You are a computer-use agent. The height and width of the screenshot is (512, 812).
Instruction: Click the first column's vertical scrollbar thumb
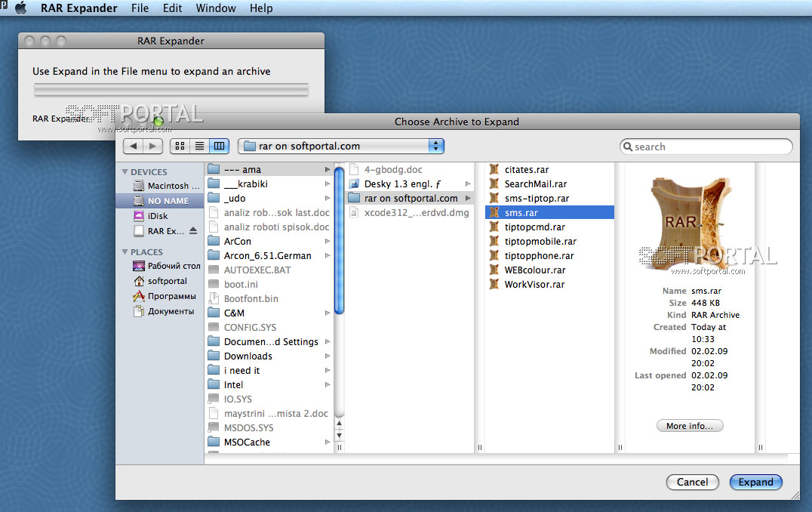(339, 240)
